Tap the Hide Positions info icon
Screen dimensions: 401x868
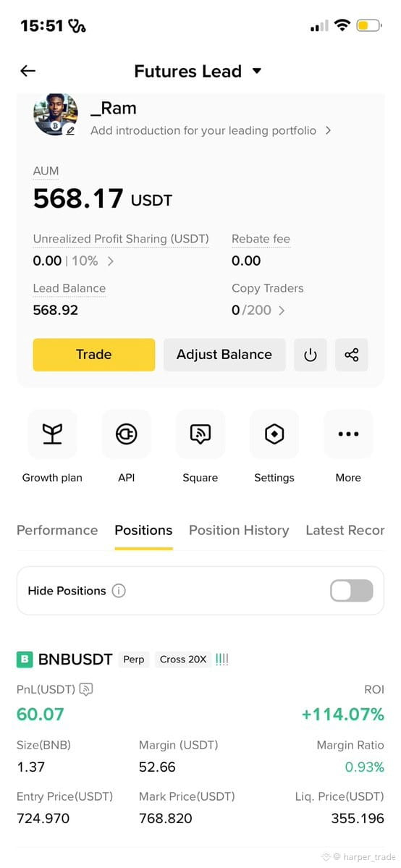[x=119, y=591]
